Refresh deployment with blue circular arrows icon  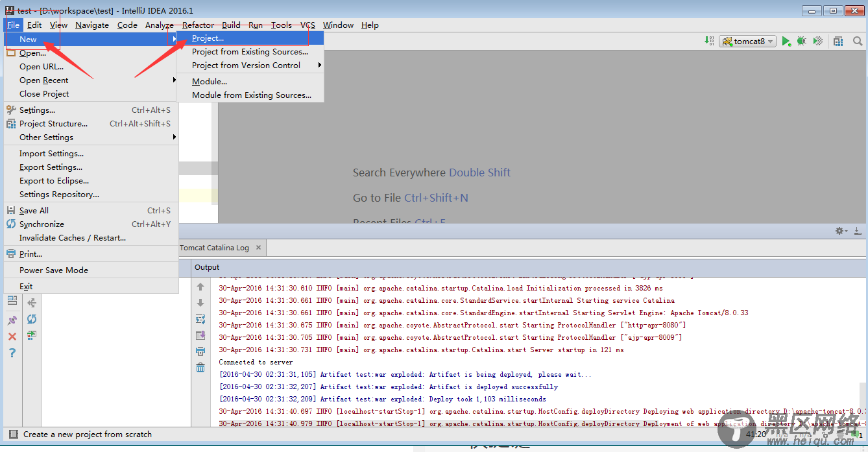click(x=32, y=319)
